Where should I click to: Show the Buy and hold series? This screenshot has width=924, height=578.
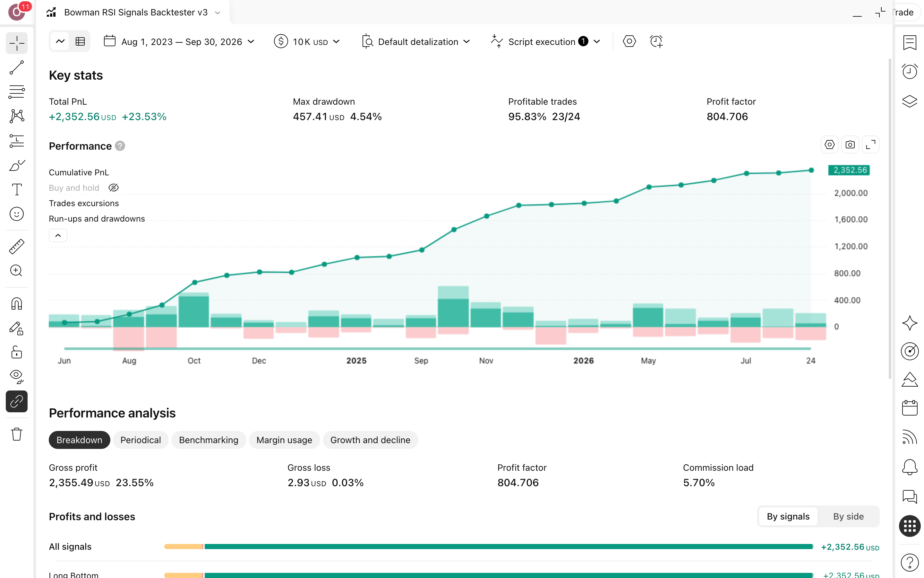(x=114, y=188)
